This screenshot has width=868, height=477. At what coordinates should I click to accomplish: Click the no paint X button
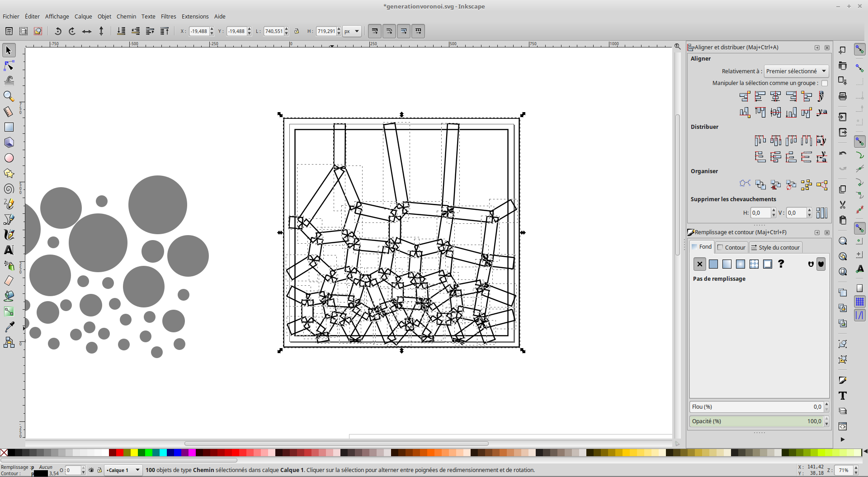(x=699, y=264)
